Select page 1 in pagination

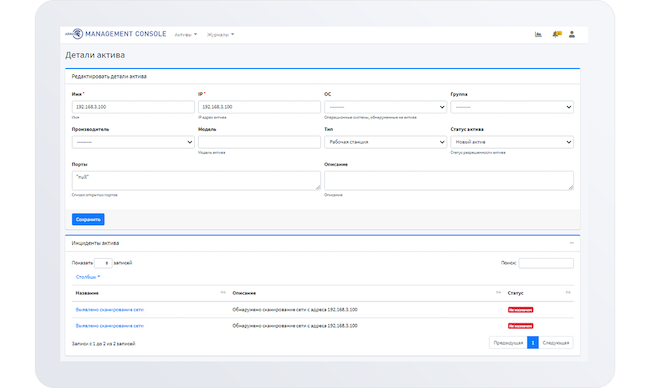coord(533,343)
